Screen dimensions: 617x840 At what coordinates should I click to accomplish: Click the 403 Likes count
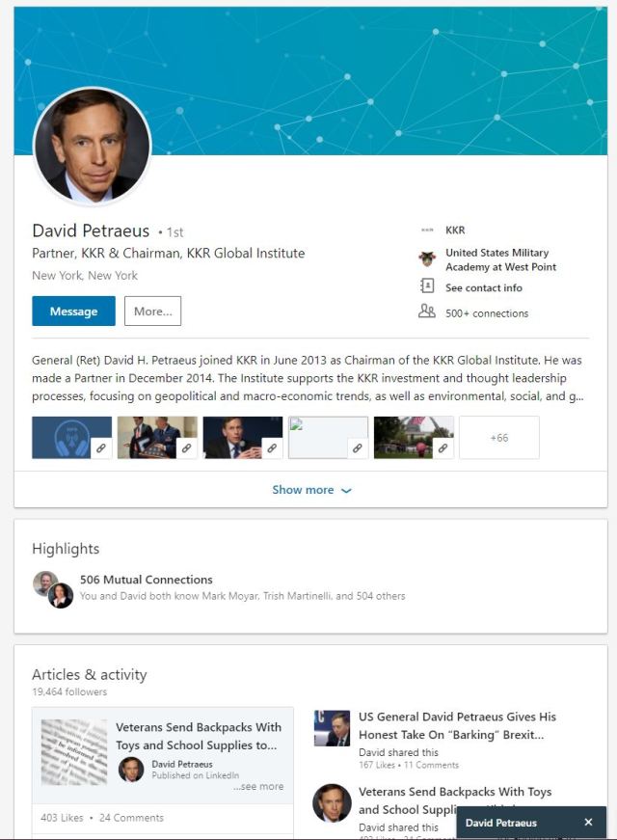point(62,818)
